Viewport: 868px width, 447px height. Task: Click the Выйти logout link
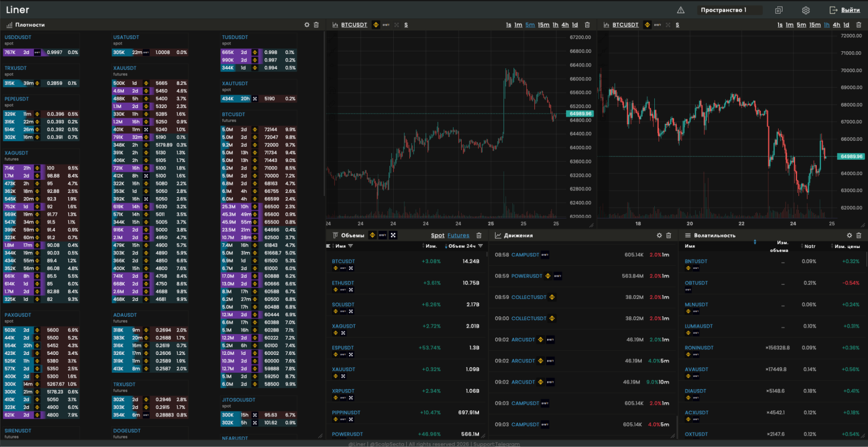pos(850,10)
